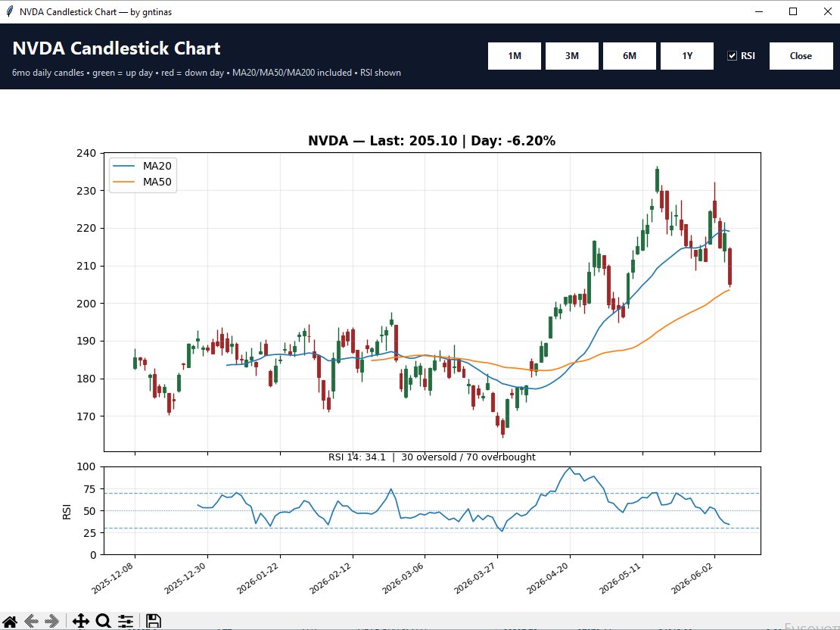
Task: Click the 2026-04-20 date axis label
Action: point(547,579)
